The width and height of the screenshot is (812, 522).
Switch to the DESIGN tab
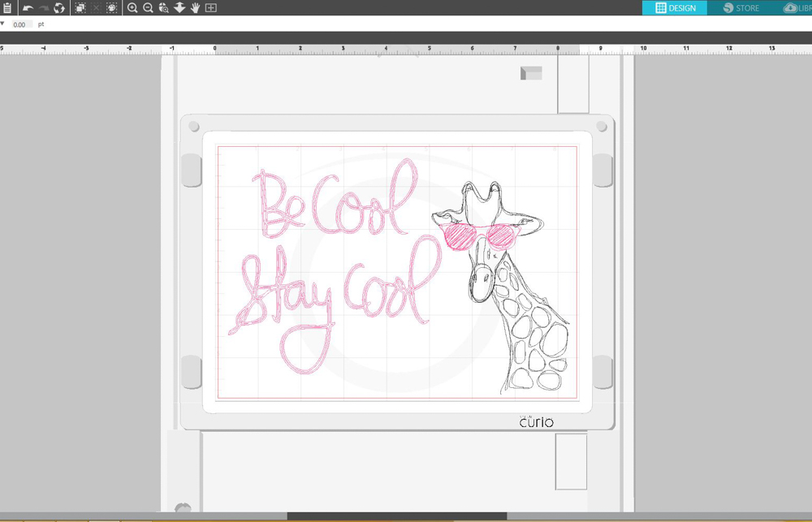[675, 8]
